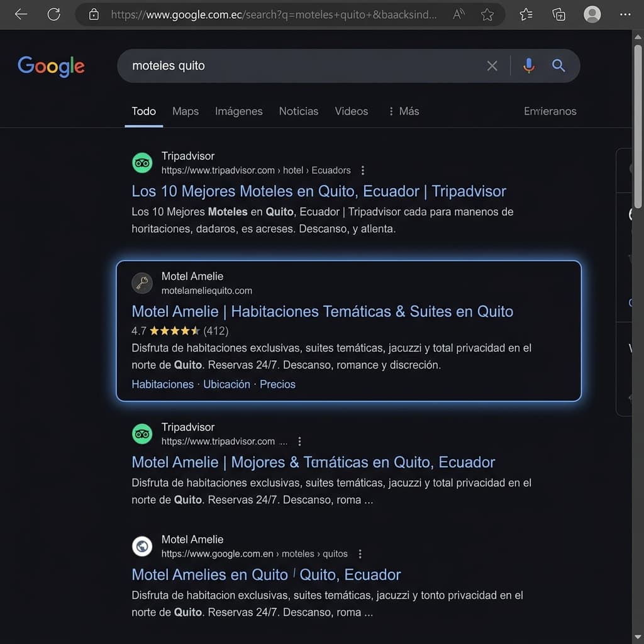Go back using the browser back arrow
The image size is (644, 644).
21,14
